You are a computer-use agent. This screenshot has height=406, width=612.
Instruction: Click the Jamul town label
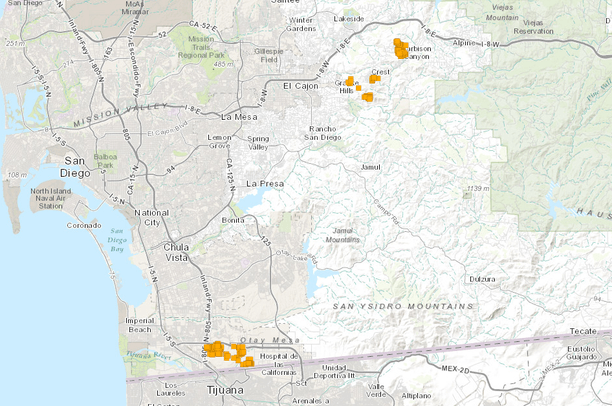tap(370, 167)
